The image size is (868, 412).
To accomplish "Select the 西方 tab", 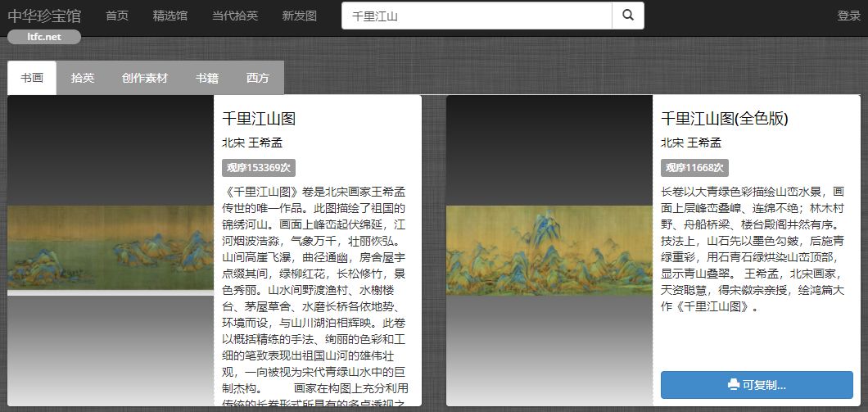I will [x=258, y=78].
